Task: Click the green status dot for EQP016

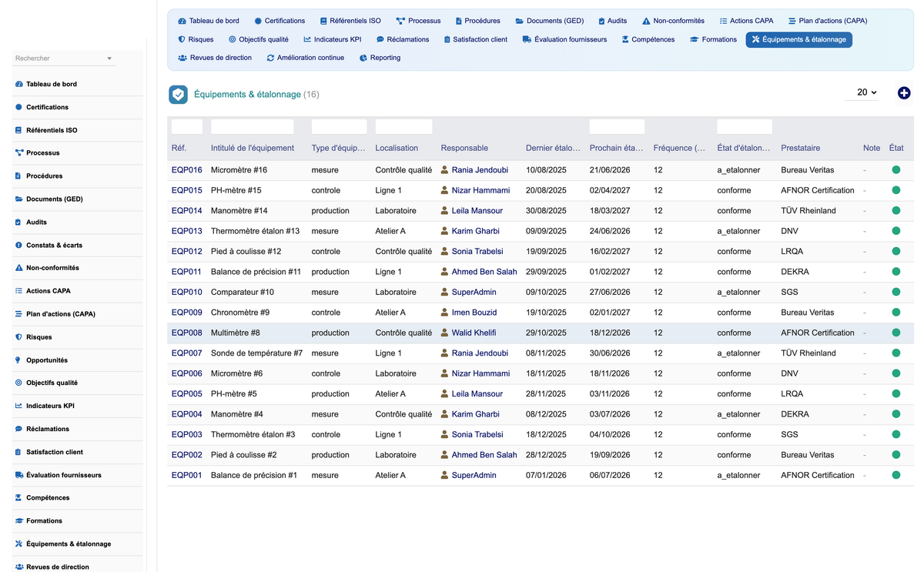Action: pyautogui.click(x=896, y=170)
